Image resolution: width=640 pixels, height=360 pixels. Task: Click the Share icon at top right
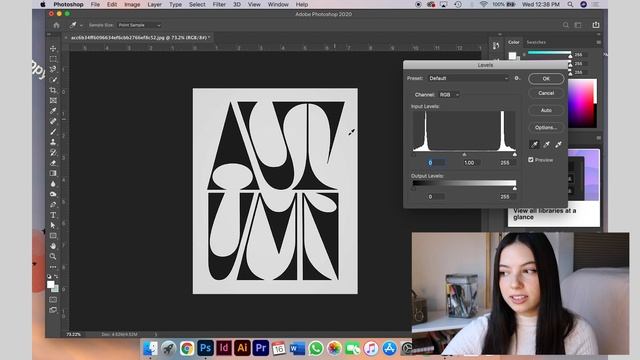[596, 25]
